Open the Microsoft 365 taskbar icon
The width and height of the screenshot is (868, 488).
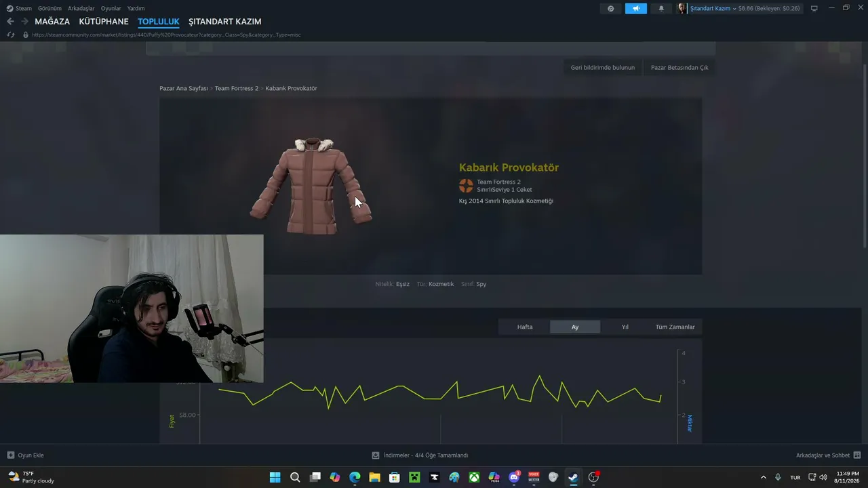pyautogui.click(x=494, y=477)
